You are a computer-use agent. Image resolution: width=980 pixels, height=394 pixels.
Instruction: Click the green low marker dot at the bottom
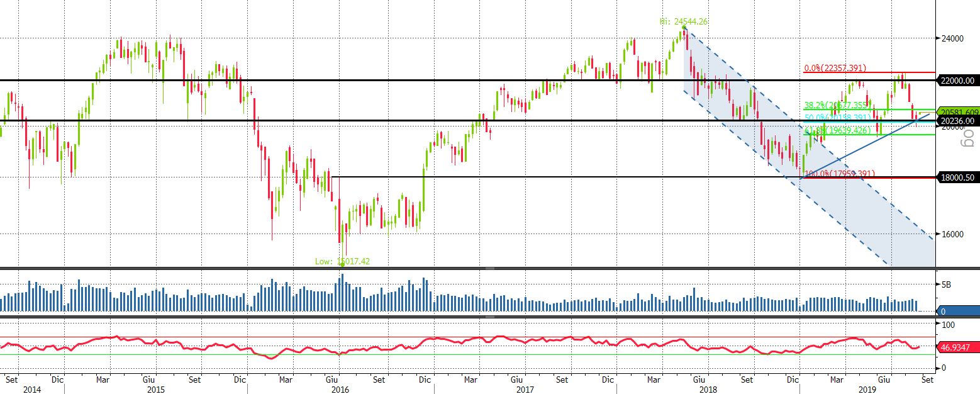tap(342, 265)
